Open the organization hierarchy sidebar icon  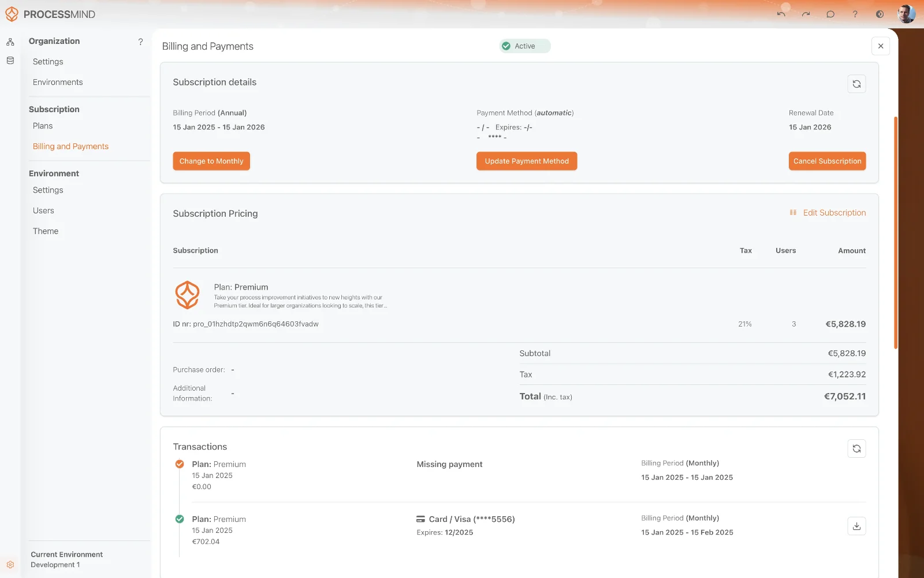pyautogui.click(x=10, y=42)
